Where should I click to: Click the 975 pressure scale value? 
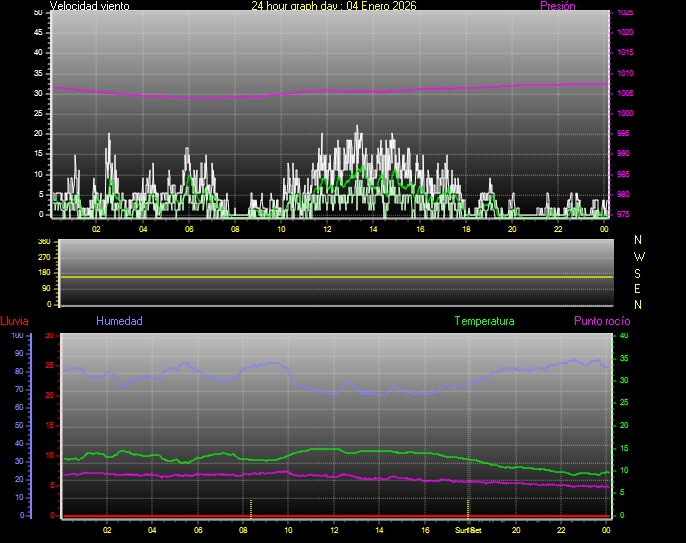(x=623, y=214)
